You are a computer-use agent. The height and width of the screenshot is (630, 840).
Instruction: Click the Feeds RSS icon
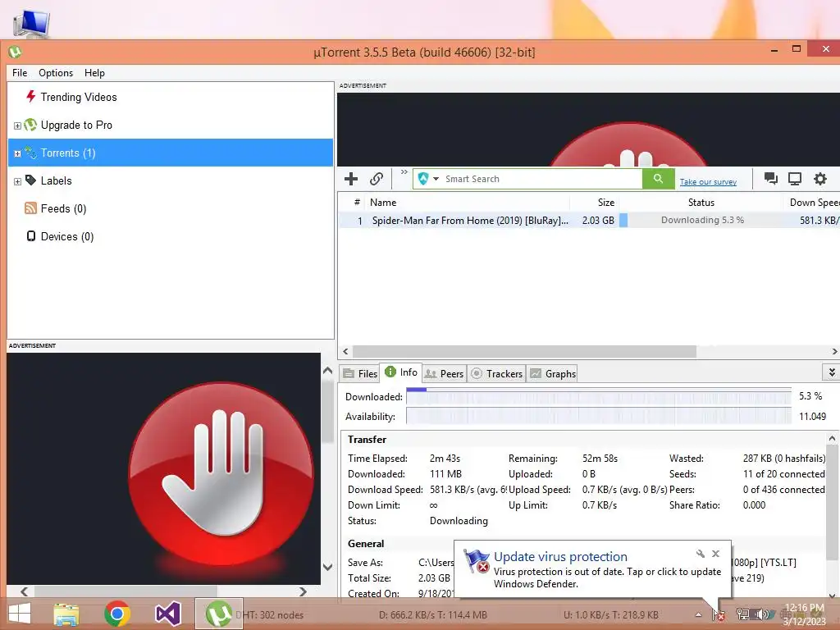tap(30, 208)
